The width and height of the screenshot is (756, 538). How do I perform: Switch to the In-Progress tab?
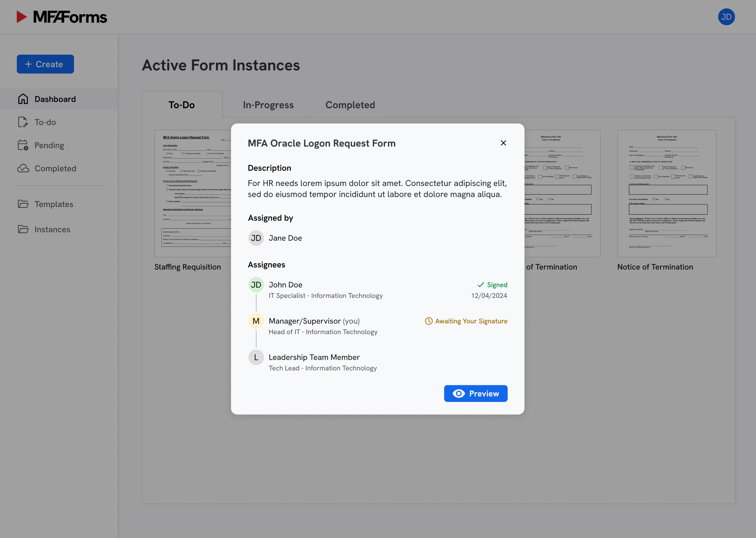pos(268,105)
